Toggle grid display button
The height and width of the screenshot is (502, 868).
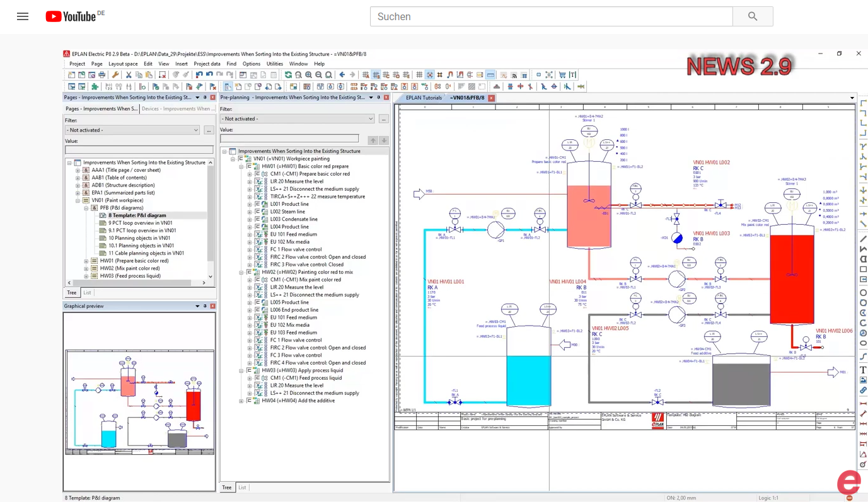coord(419,75)
